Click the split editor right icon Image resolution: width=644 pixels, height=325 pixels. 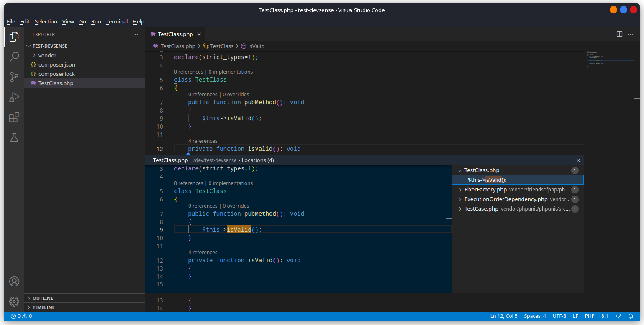tap(620, 34)
